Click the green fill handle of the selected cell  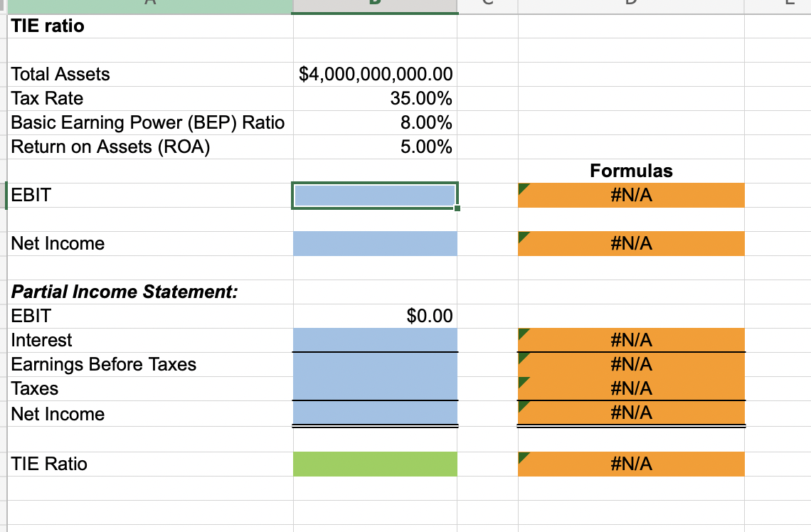(x=459, y=208)
